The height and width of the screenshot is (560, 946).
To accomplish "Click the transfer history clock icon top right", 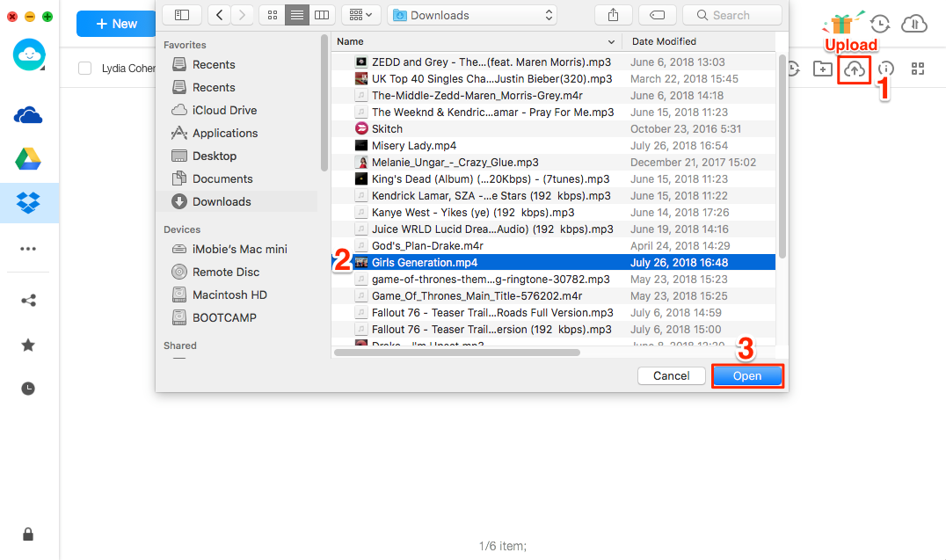I will point(880,25).
